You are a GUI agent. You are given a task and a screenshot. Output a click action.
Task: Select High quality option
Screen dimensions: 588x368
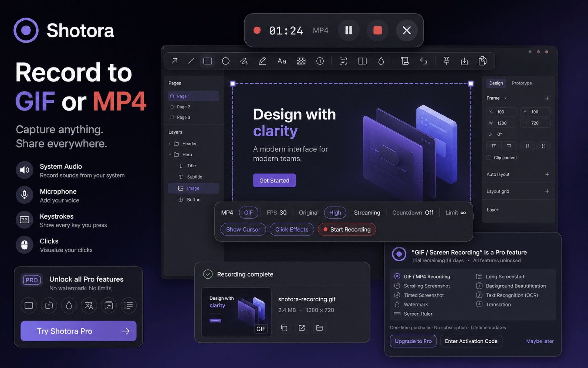point(335,212)
